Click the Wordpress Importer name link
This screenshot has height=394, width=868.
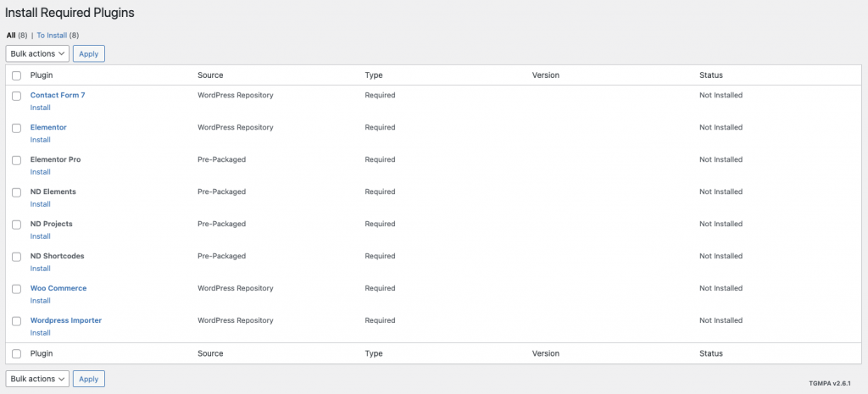click(66, 320)
